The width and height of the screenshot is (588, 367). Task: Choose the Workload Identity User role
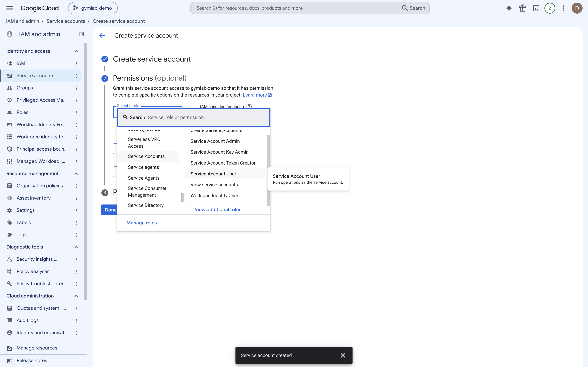click(225, 196)
